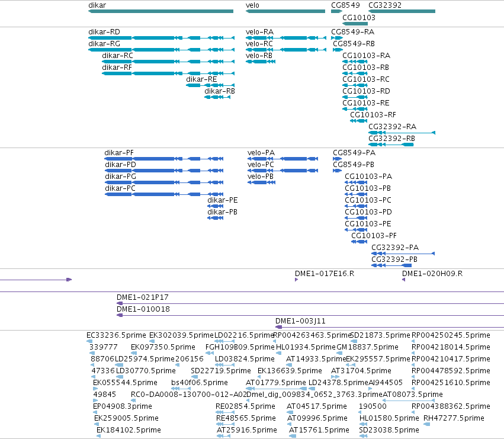Select the CG32392 gene bar

[x=402, y=11]
